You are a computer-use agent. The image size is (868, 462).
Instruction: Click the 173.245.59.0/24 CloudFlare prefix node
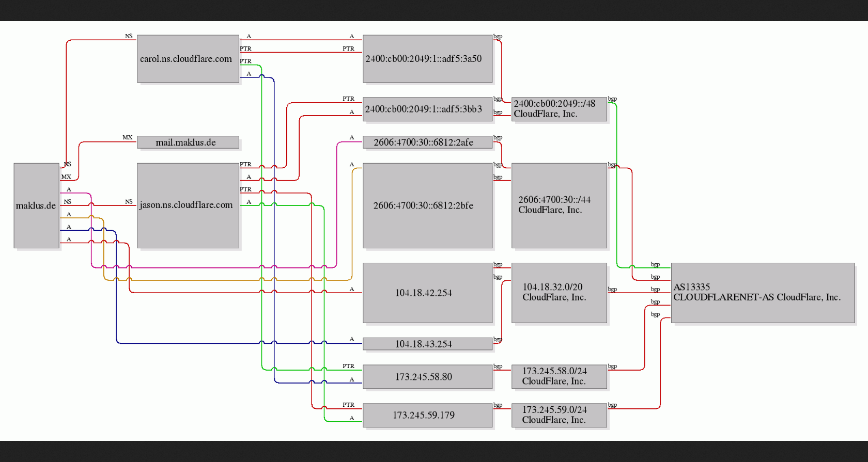pos(559,416)
